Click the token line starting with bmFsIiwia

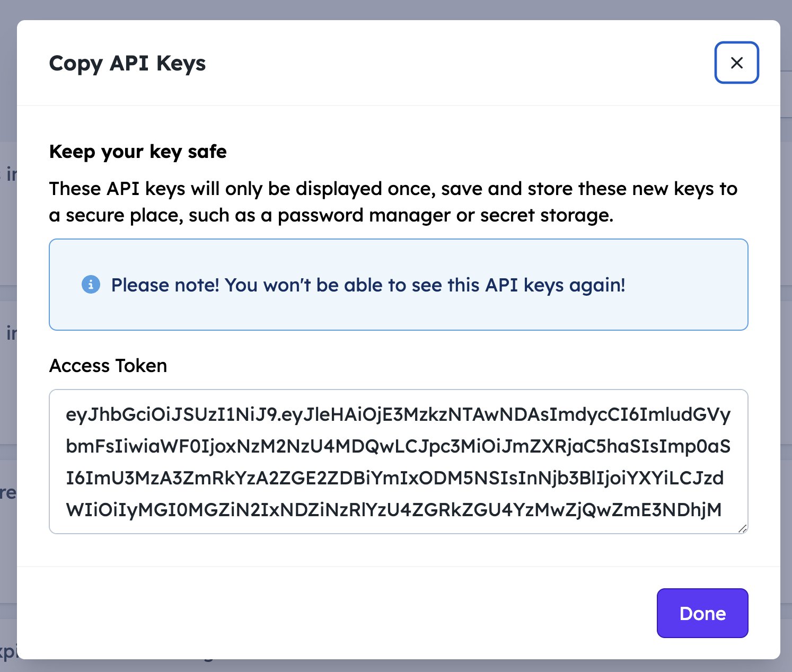(398, 446)
